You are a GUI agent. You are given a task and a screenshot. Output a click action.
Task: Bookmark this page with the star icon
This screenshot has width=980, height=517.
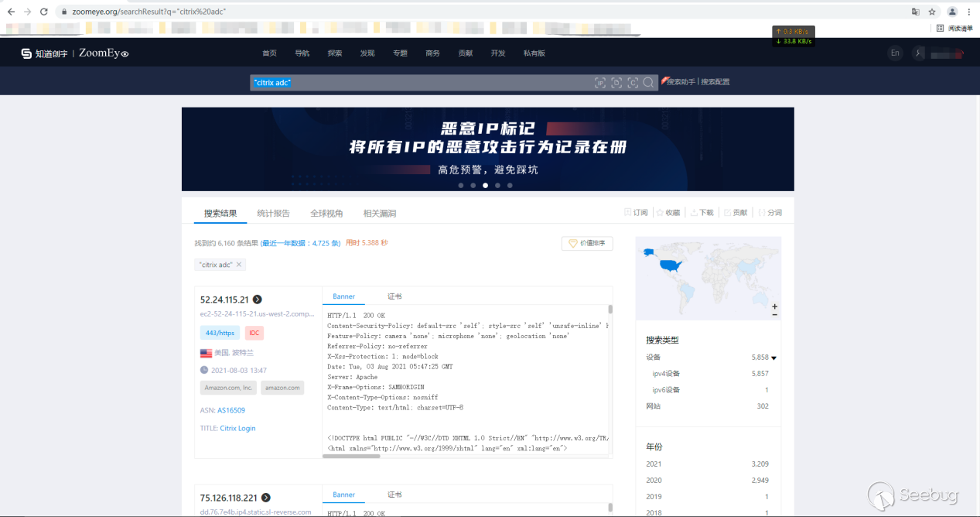(932, 12)
